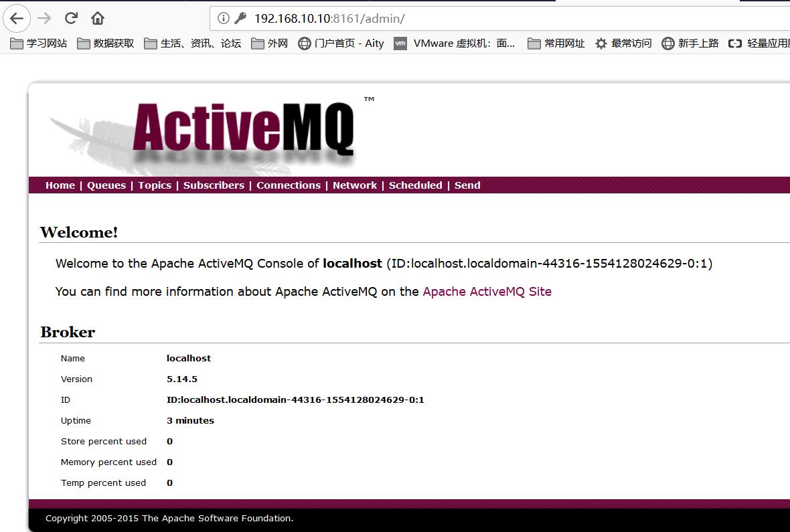Image resolution: width=790 pixels, height=532 pixels.
Task: Click the Uptime label in Broker table
Action: tap(76, 421)
